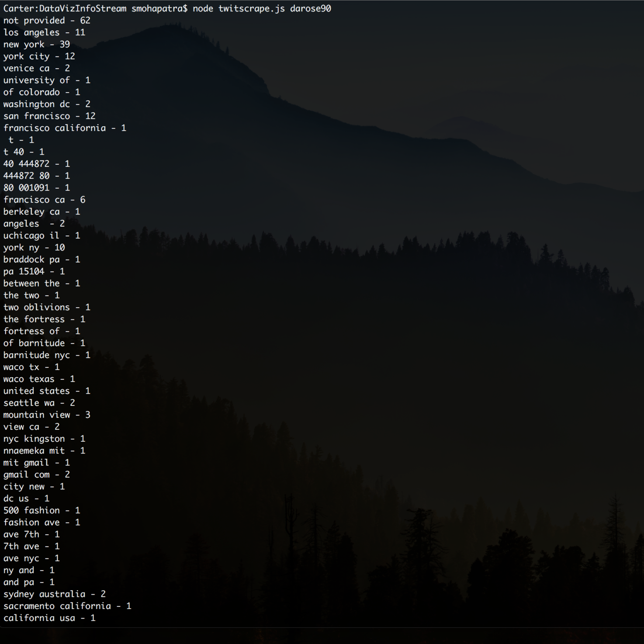
Task: Select 'venice ca - 2' output row
Action: tap(37, 68)
